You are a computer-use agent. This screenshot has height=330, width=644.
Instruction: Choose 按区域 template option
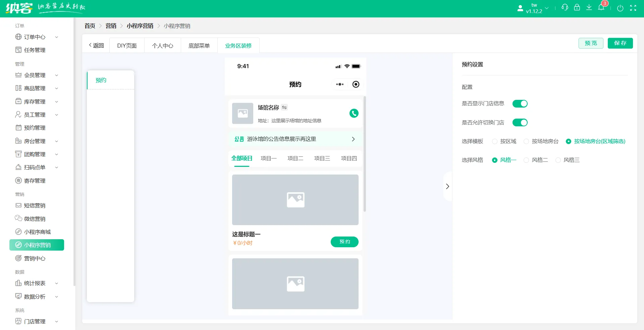[495, 141]
